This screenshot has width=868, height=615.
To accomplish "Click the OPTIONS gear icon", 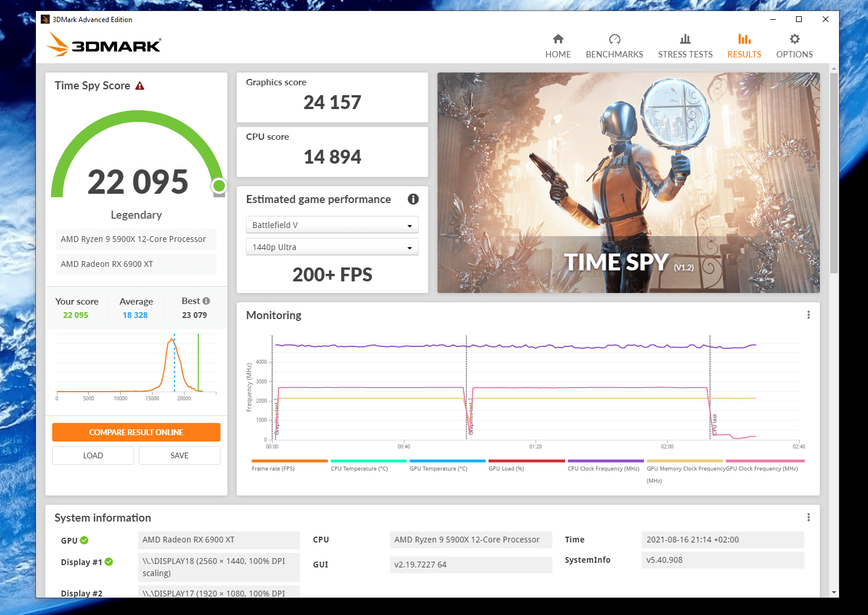I will (795, 39).
